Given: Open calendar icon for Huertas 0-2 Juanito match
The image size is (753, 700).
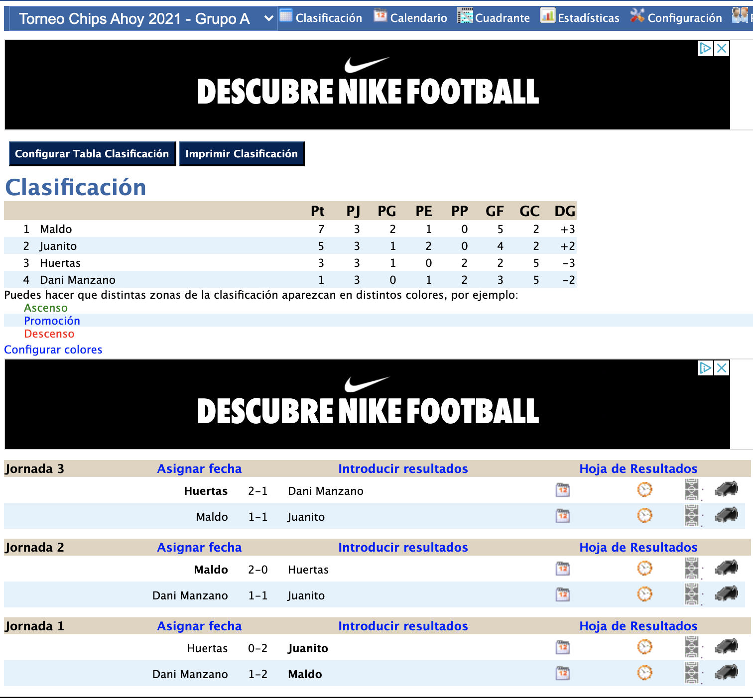Looking at the screenshot, I should click(x=563, y=648).
